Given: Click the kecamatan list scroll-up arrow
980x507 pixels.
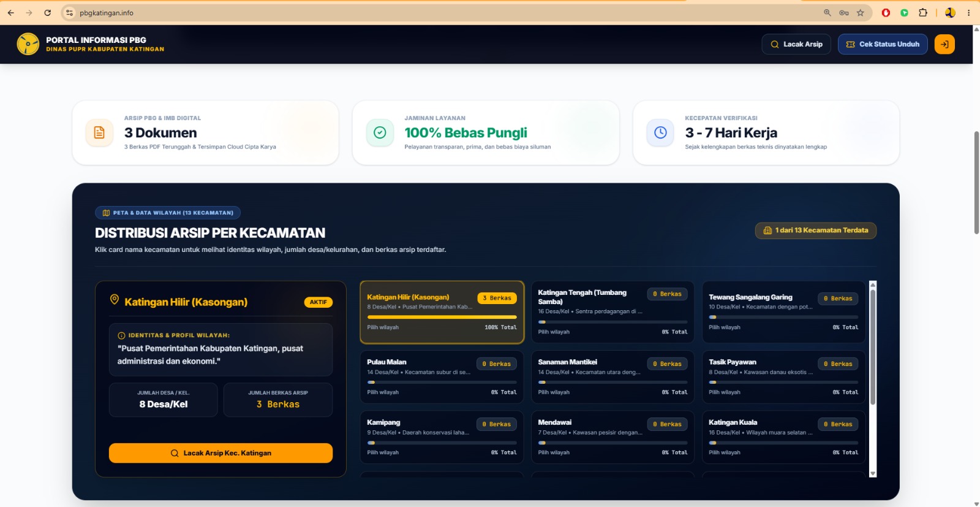Looking at the screenshot, I should [x=873, y=284].
